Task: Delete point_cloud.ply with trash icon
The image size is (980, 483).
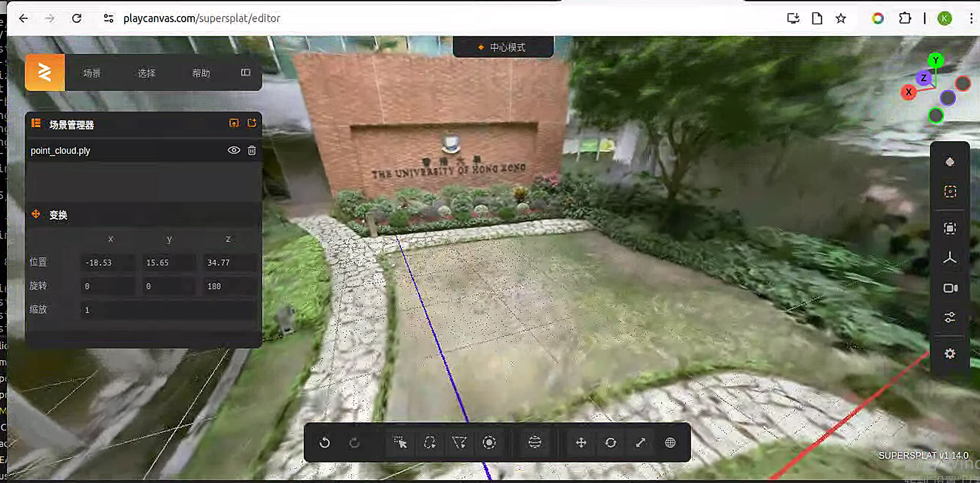Action: coord(252,150)
